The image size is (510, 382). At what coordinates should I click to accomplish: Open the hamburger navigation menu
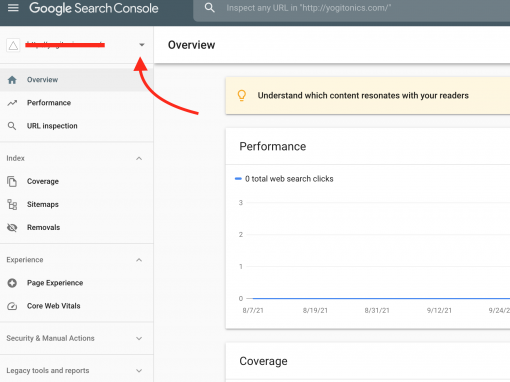pos(13,7)
